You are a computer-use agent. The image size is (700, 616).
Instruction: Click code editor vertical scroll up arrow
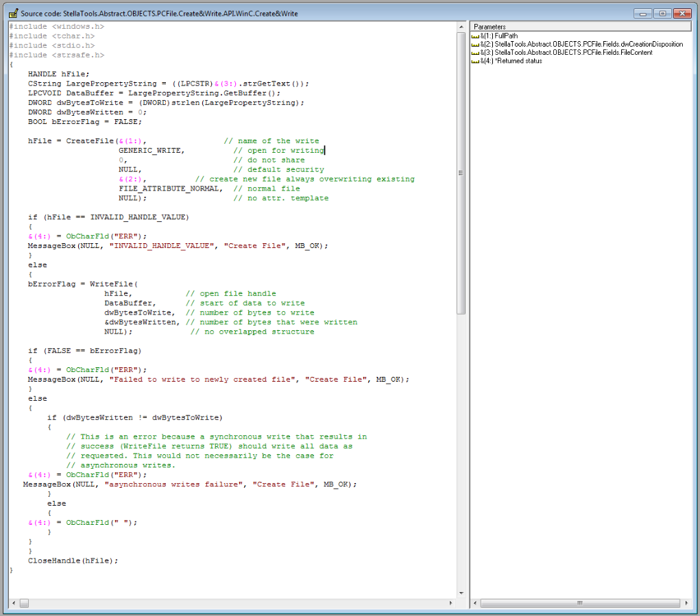tap(461, 27)
